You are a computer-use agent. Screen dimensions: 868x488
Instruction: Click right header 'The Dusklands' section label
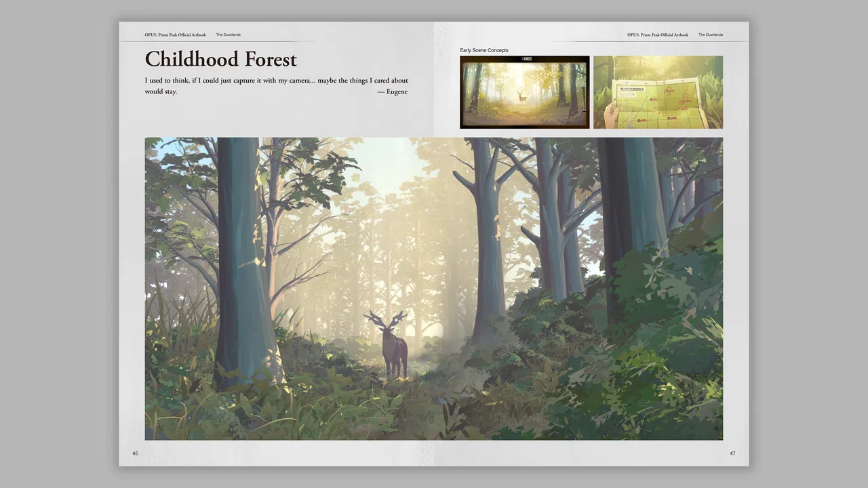(711, 35)
